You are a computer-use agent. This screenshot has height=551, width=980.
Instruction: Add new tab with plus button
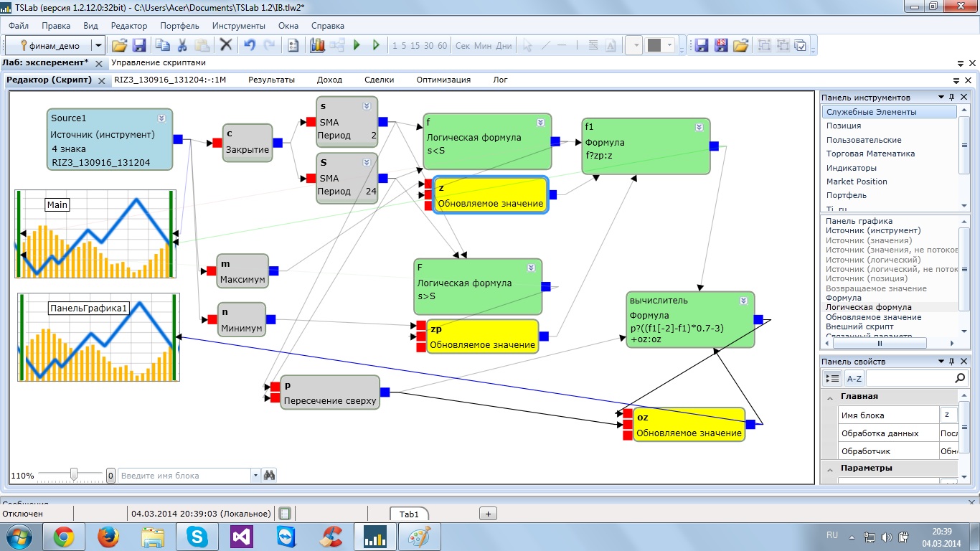pyautogui.click(x=488, y=514)
